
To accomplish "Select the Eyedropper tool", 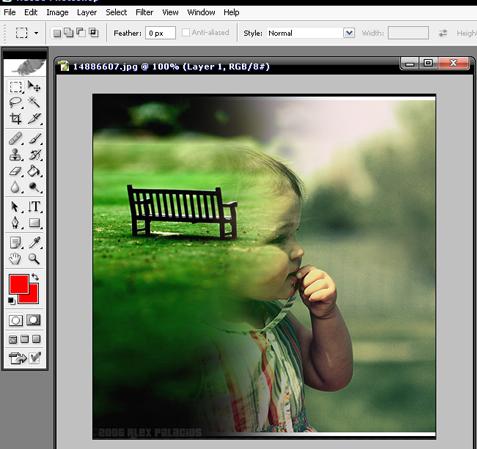I will point(34,243).
